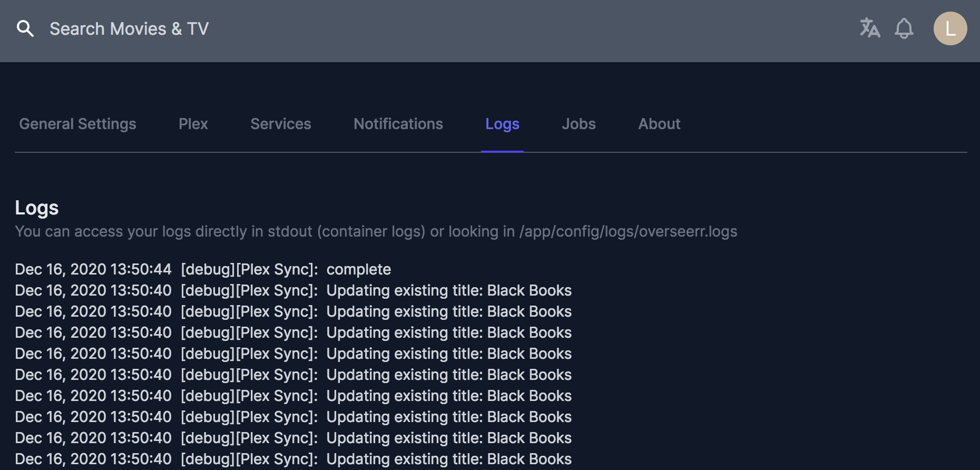Viewport: 980px width, 470px height.
Task: Open the language picker icon
Action: click(x=870, y=28)
